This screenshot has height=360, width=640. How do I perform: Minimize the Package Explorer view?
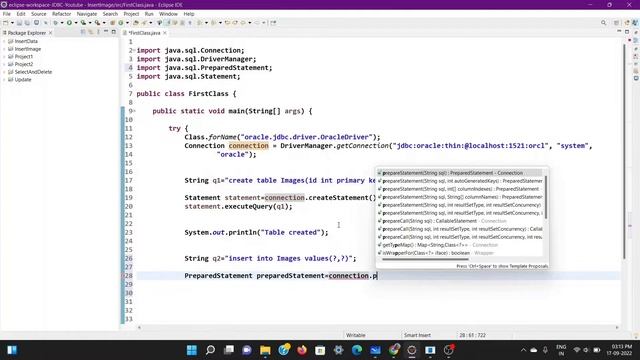tap(106, 32)
